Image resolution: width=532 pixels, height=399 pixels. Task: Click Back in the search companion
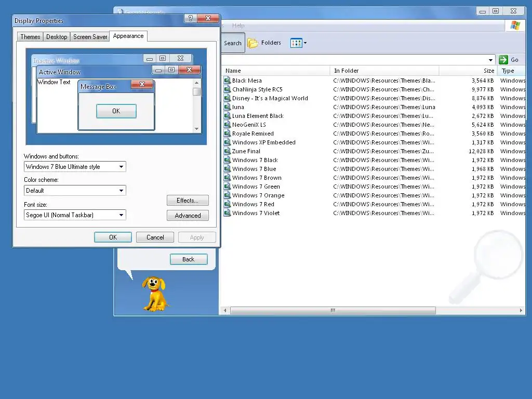pos(189,259)
